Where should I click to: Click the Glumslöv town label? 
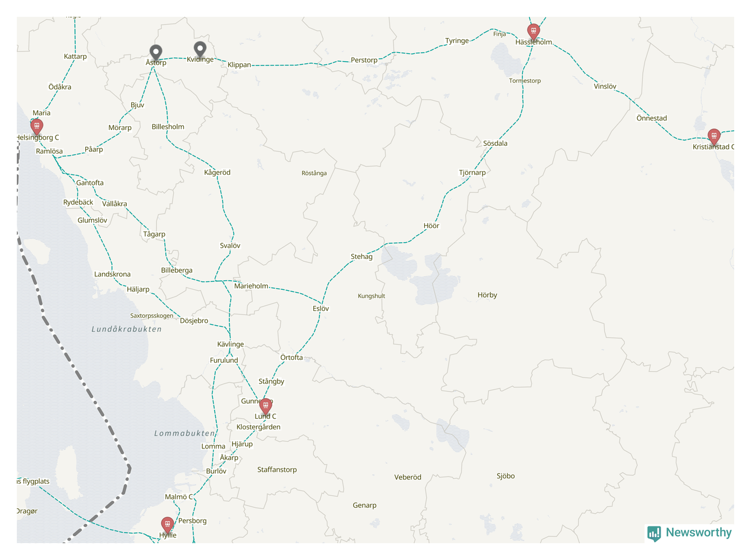pyautogui.click(x=92, y=220)
